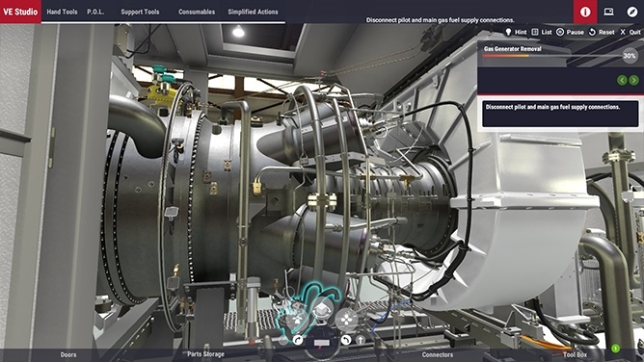644x362 pixels.
Task: Expand the Doors panel
Action: coord(68,354)
